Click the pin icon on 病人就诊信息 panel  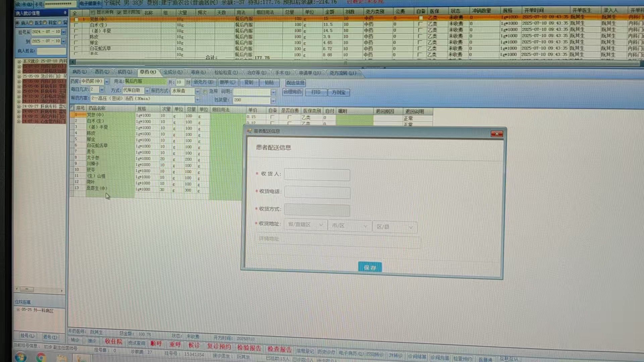click(x=65, y=13)
